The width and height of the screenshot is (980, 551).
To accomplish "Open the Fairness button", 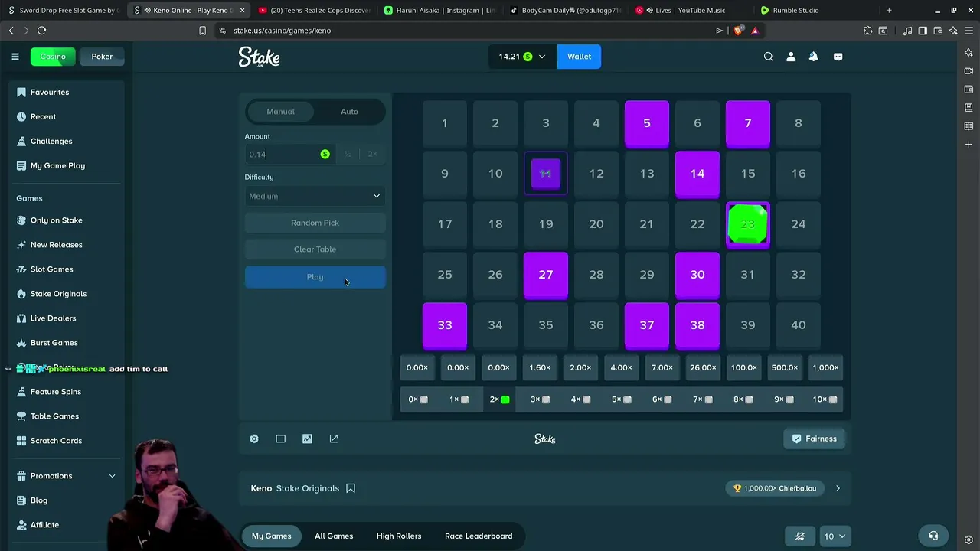I will pos(814,439).
